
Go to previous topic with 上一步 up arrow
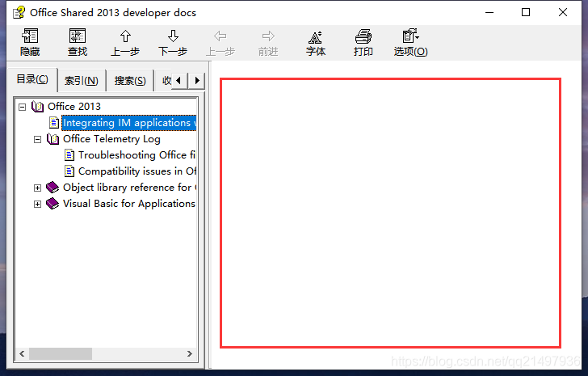[x=125, y=36]
